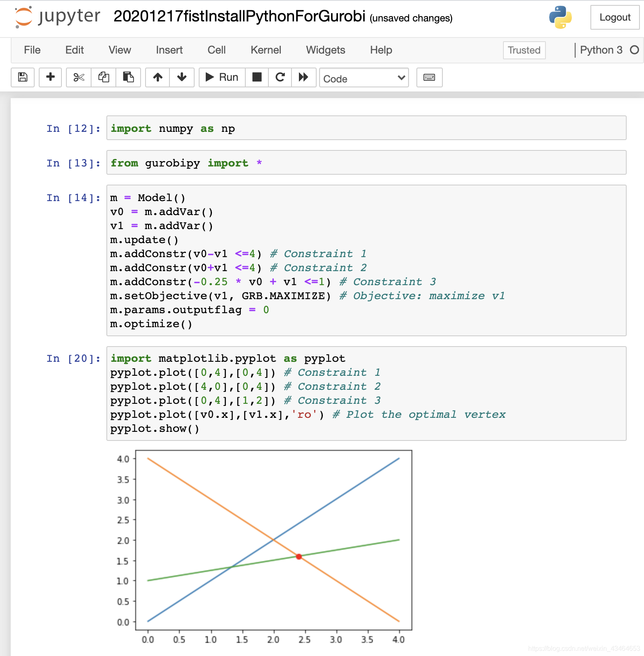Click the Logout button

pyautogui.click(x=615, y=17)
